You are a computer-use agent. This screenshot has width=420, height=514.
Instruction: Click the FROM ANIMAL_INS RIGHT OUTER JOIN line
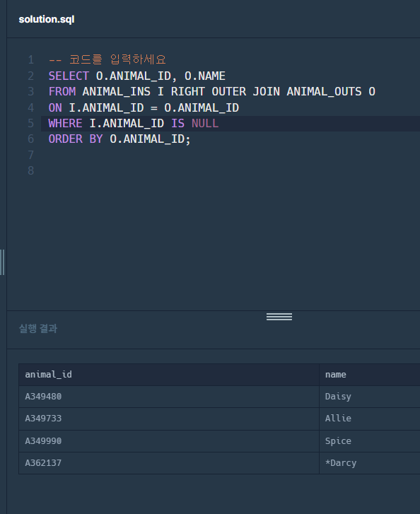tap(212, 91)
